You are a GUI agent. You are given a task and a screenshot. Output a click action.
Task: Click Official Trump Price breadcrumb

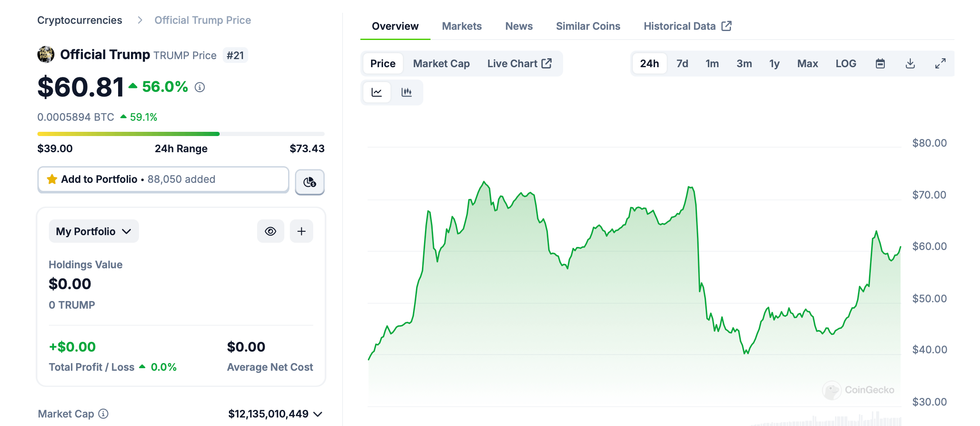point(203,20)
